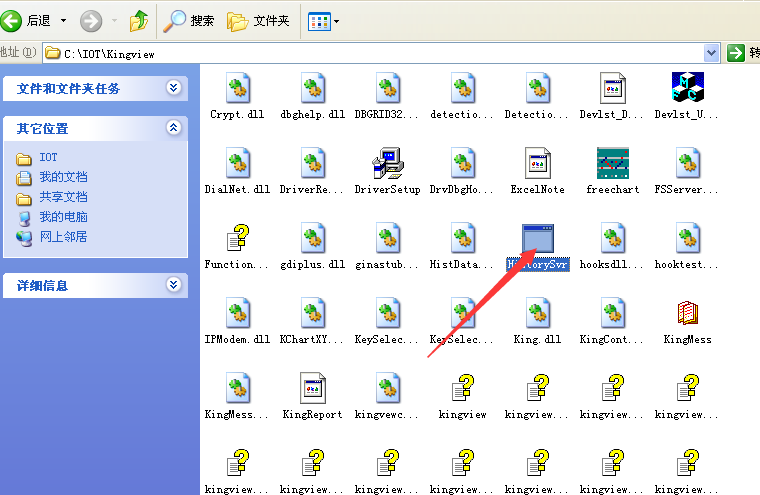Select the KingReport file icon
The height and width of the screenshot is (495, 760).
(313, 388)
